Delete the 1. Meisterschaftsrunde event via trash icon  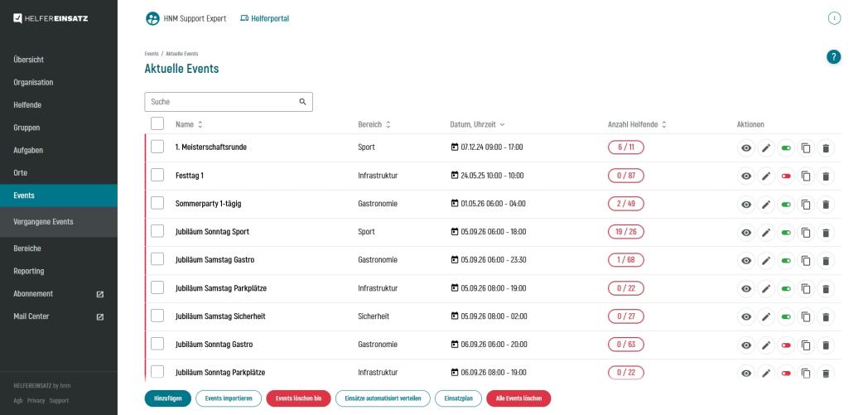(x=826, y=147)
